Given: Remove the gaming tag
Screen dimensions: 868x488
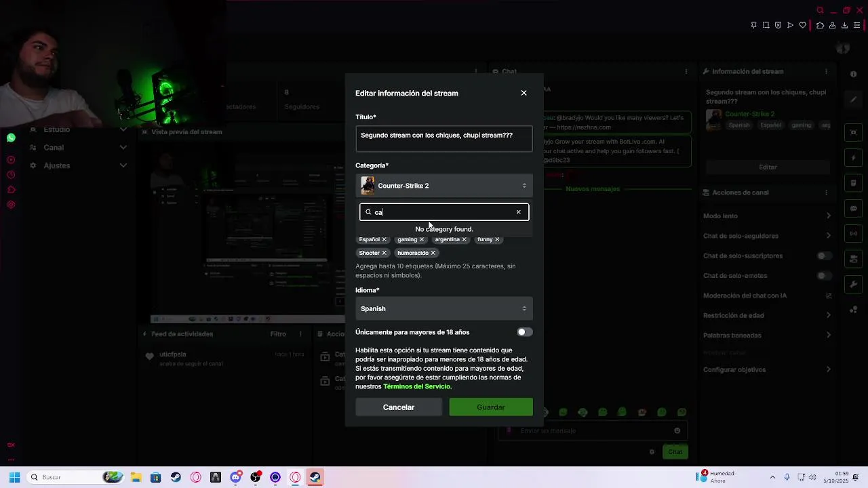Looking at the screenshot, I should pos(422,239).
